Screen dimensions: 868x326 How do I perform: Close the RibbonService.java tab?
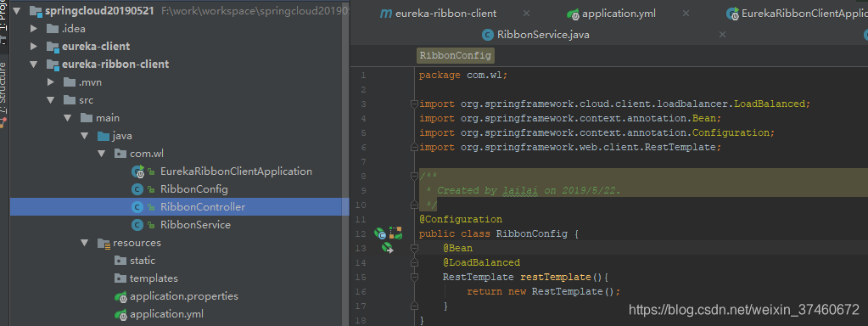point(722,34)
